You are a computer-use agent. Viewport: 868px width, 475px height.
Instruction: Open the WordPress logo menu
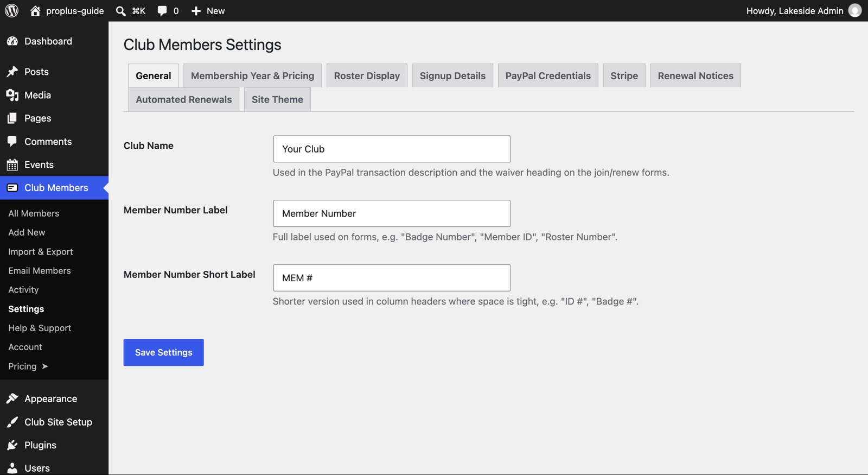11,11
